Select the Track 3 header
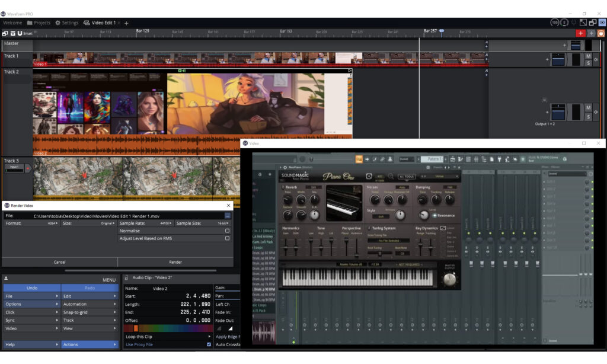The width and height of the screenshot is (607, 364). [x=11, y=161]
